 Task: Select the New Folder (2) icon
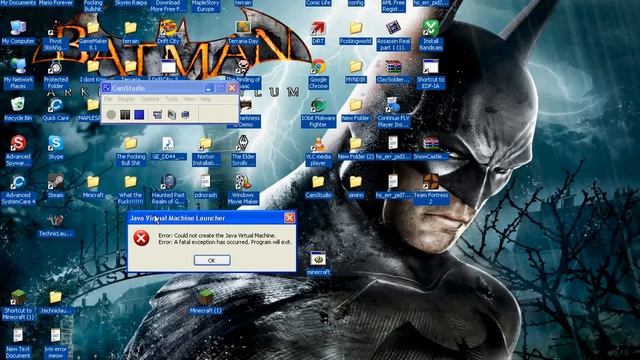356,148
